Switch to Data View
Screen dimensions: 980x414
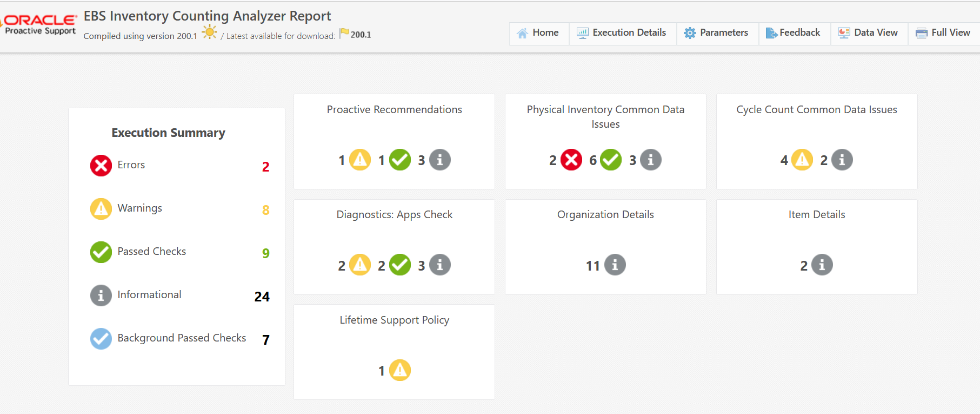pyautogui.click(x=869, y=33)
